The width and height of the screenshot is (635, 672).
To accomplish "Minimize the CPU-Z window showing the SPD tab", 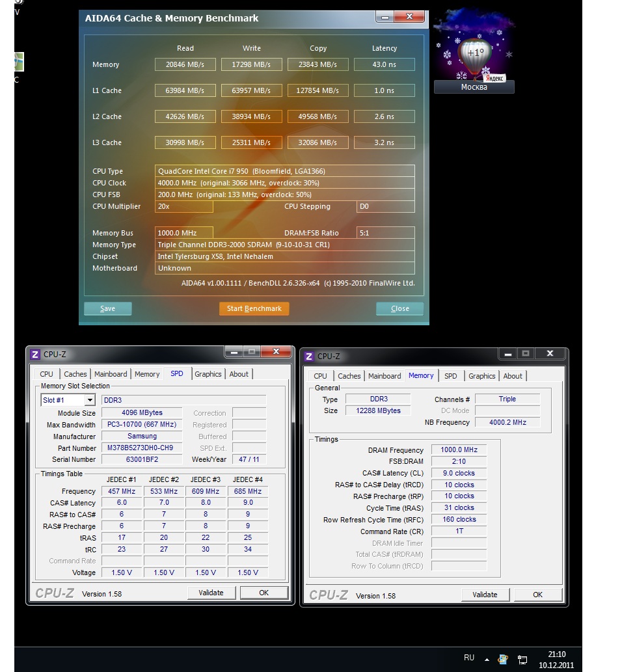I will (x=234, y=352).
